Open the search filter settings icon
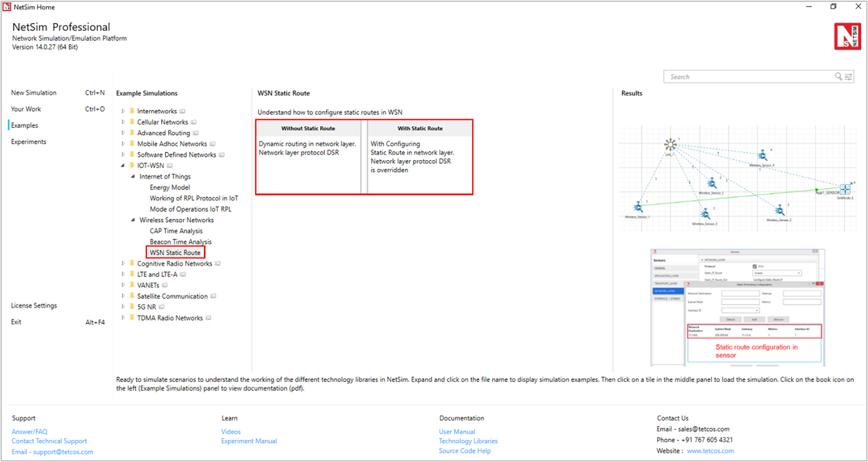The image size is (868, 462). [849, 77]
